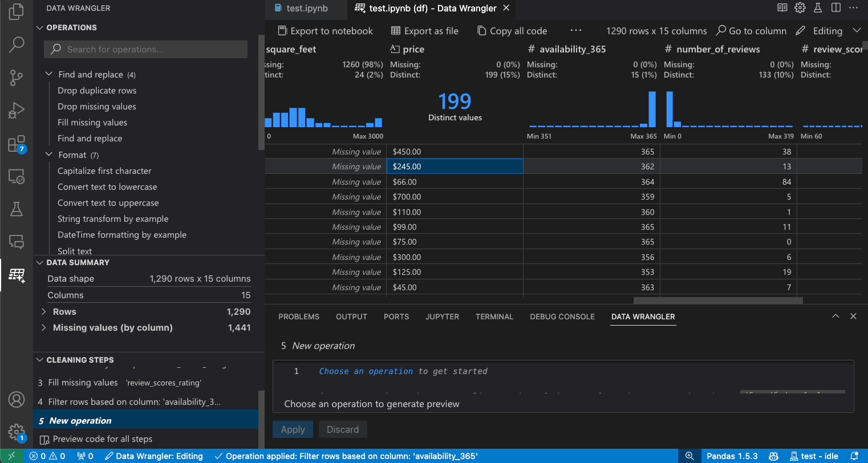Open the TERMINAL panel tab
Viewport: 868px width, 463px height.
coord(494,316)
